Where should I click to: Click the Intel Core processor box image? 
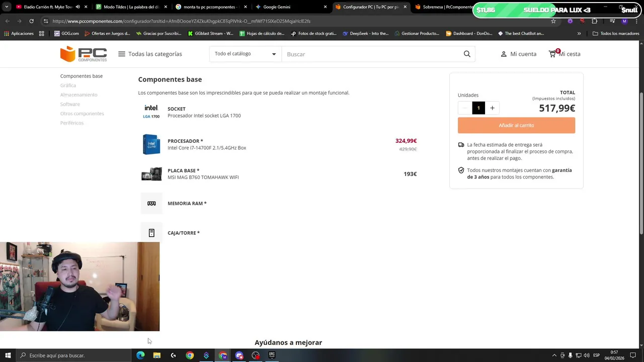(x=151, y=144)
